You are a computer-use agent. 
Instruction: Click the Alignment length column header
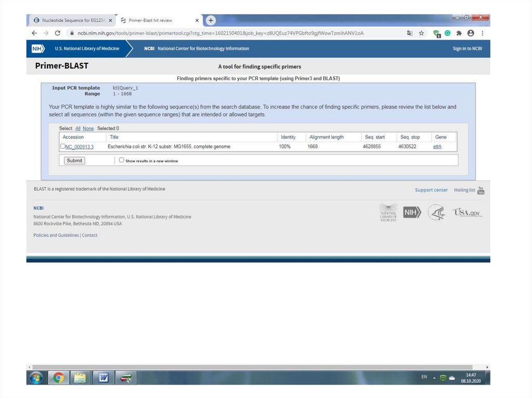326,137
